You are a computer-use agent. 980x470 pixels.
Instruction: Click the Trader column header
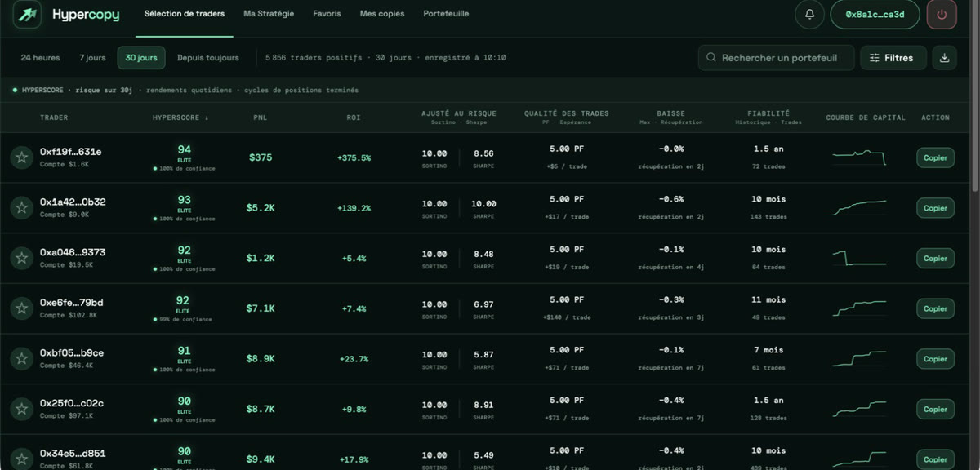54,117
